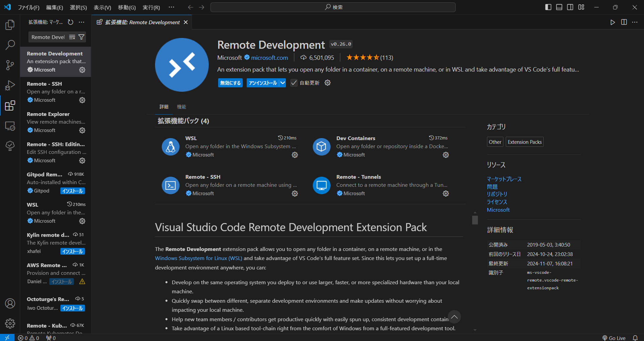
Task: Open the Source Control view
Action: pos(10,65)
